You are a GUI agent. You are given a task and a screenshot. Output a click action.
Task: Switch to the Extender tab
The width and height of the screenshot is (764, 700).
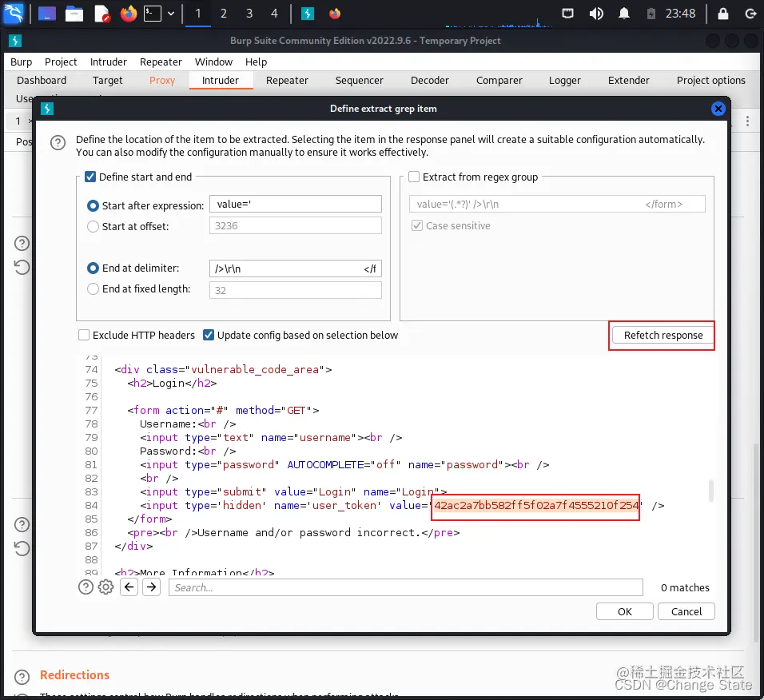[x=629, y=81]
